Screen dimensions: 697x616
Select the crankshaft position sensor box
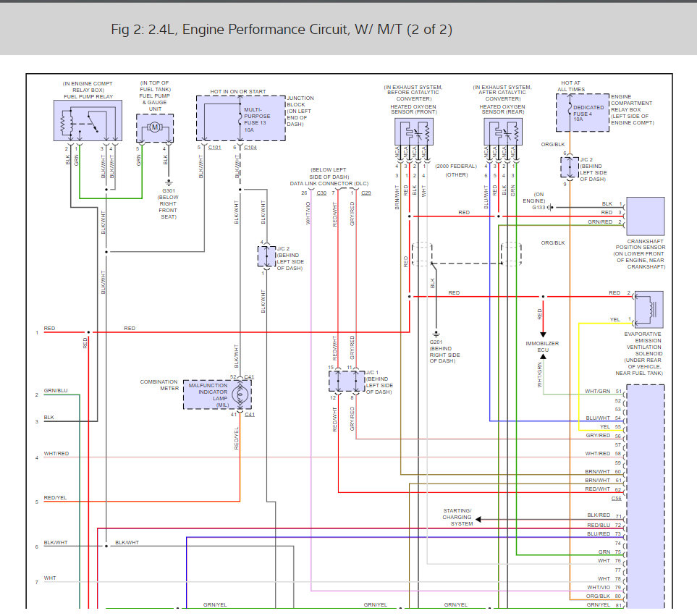click(x=646, y=214)
